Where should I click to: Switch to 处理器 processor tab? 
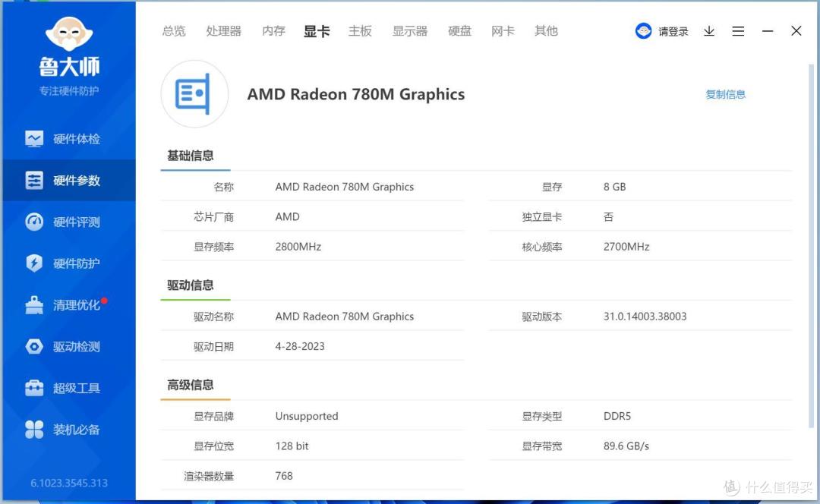[223, 31]
